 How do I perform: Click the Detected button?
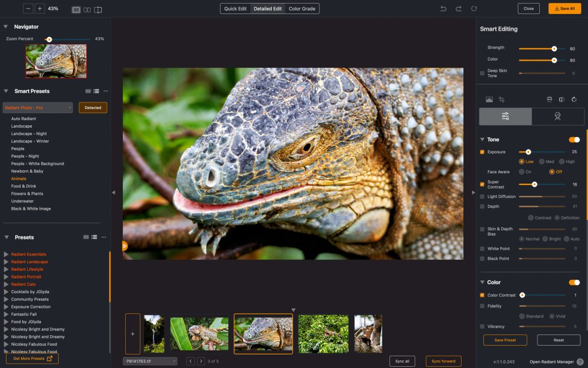click(93, 108)
